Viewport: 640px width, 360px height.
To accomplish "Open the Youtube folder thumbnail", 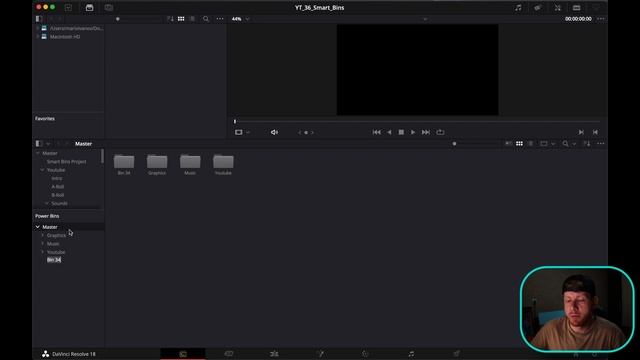I will click(x=223, y=161).
